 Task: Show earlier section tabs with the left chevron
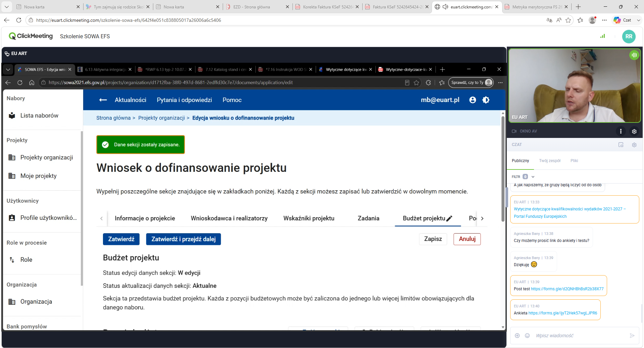tap(101, 218)
